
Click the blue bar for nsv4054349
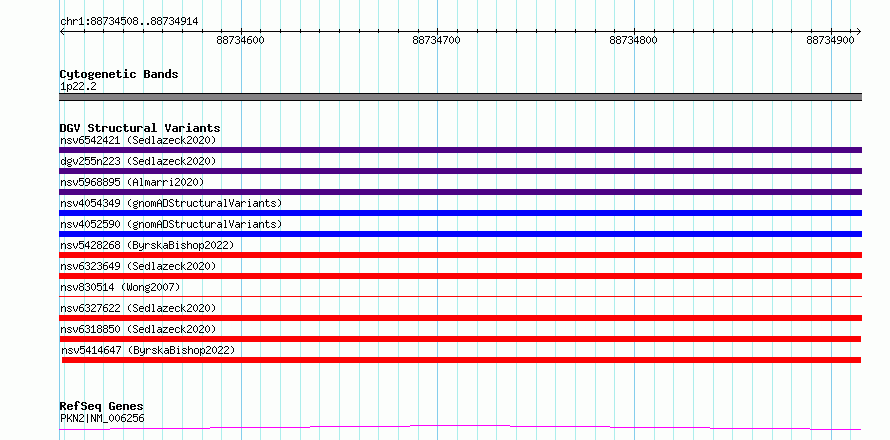pos(460,213)
